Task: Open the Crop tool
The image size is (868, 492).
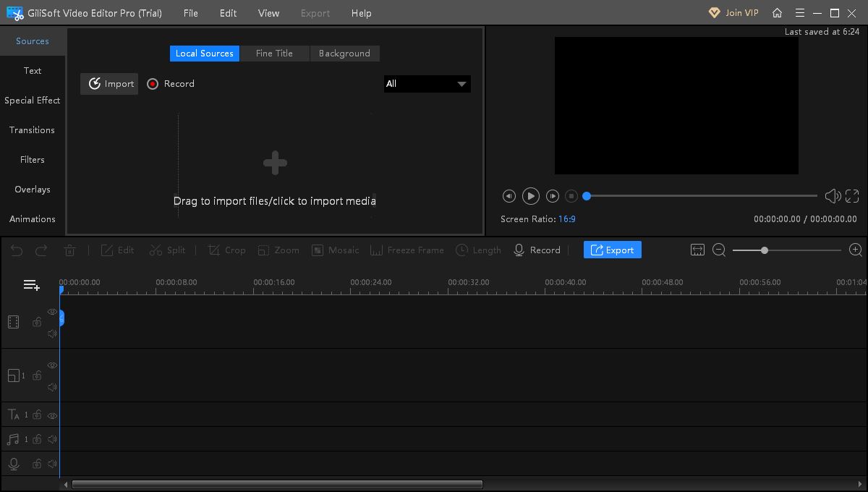Action: [x=226, y=250]
